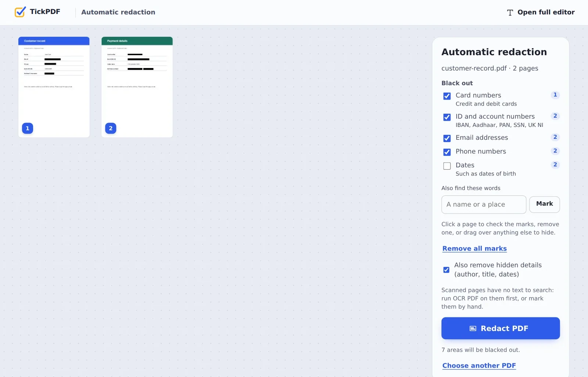Click Choose another PDF link
This screenshot has height=377, width=588.
pos(479,366)
